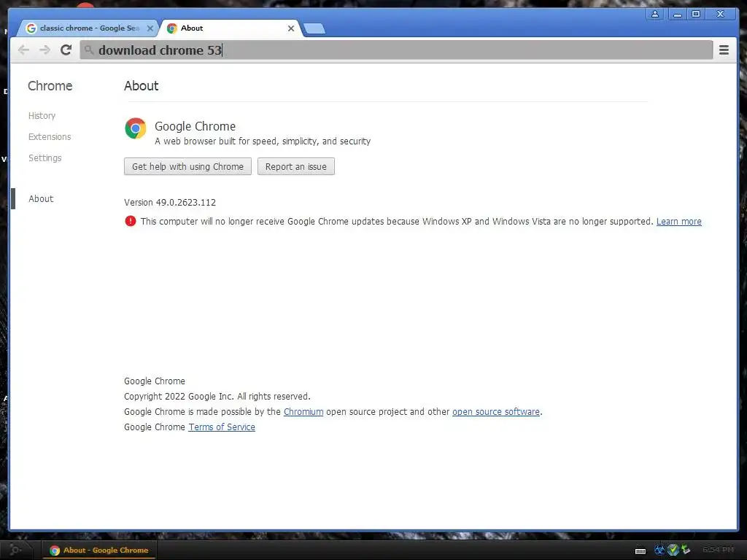This screenshot has width=747, height=560.
Task: Click the start button on the taskbar
Action: click(x=15, y=550)
